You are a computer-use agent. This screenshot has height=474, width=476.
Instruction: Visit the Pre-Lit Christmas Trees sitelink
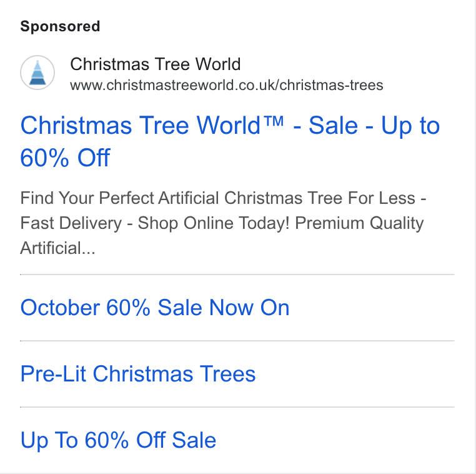138,374
